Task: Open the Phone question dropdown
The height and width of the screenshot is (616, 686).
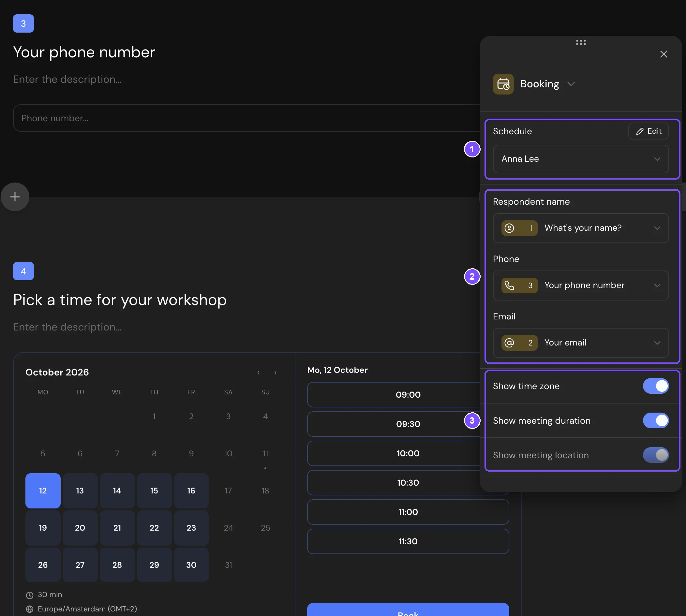Action: [x=581, y=285]
